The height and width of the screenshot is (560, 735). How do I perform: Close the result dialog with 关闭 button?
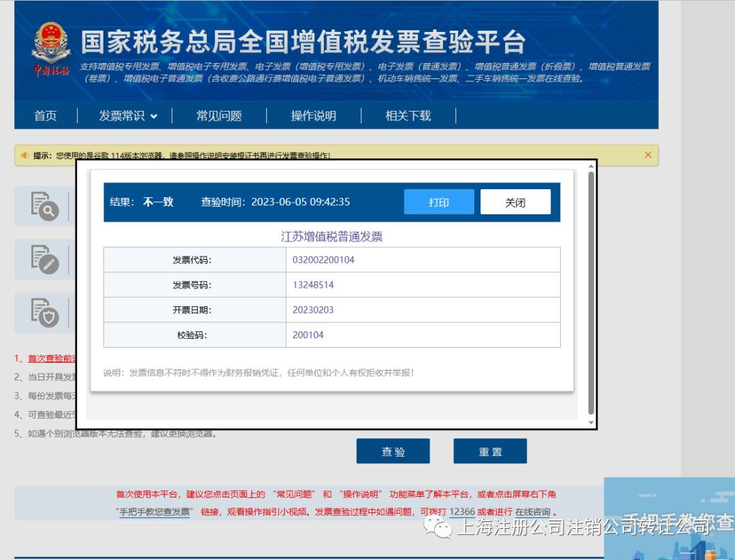click(515, 201)
